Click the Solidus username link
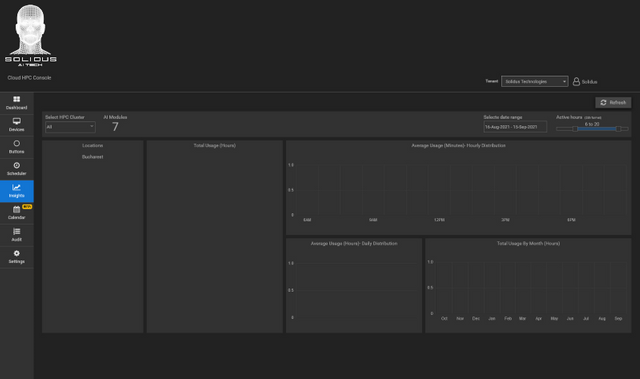The height and width of the screenshot is (379, 640). coord(589,82)
